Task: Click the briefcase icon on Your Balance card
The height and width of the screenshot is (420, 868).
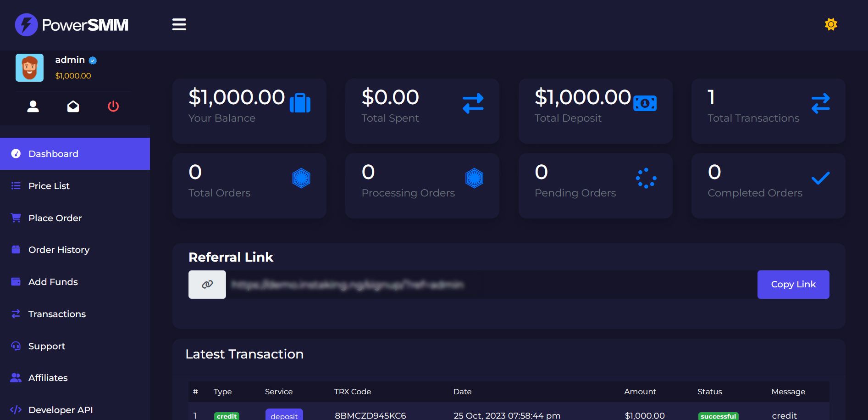Action: click(x=300, y=103)
